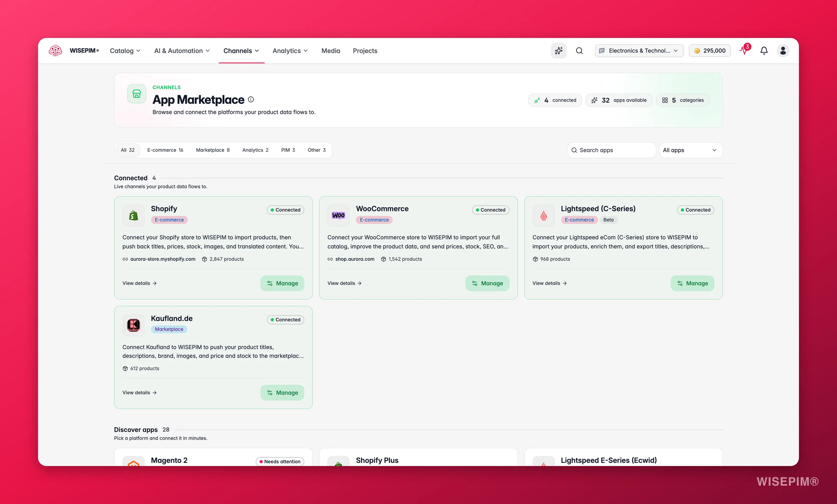Expand the Channels menu
Viewport: 837px width, 504px height.
click(x=241, y=51)
